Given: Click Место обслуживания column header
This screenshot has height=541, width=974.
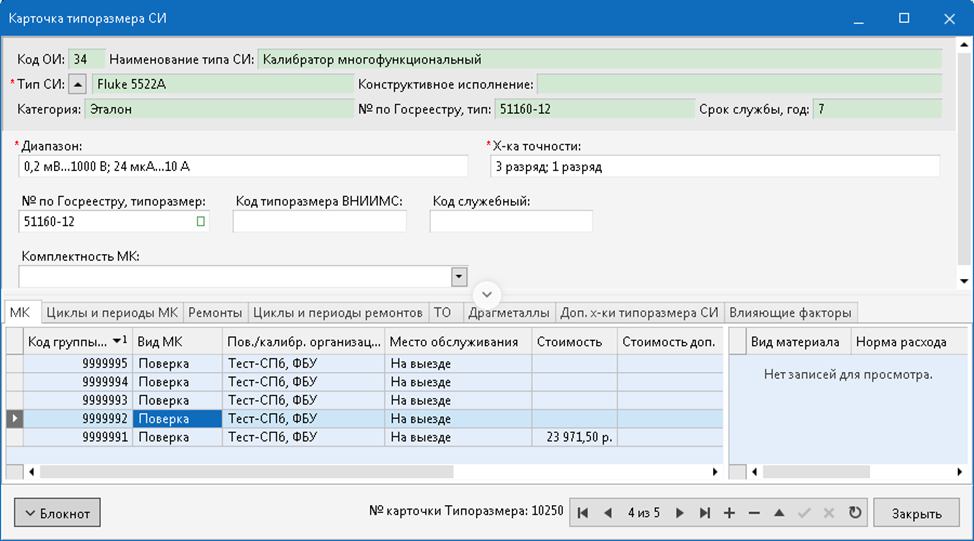Looking at the screenshot, I should 458,342.
